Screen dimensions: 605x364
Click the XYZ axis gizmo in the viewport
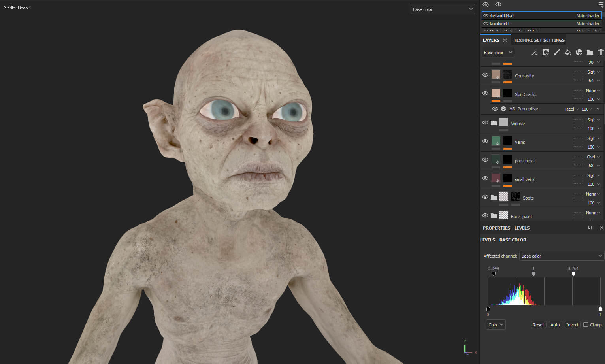click(x=469, y=347)
